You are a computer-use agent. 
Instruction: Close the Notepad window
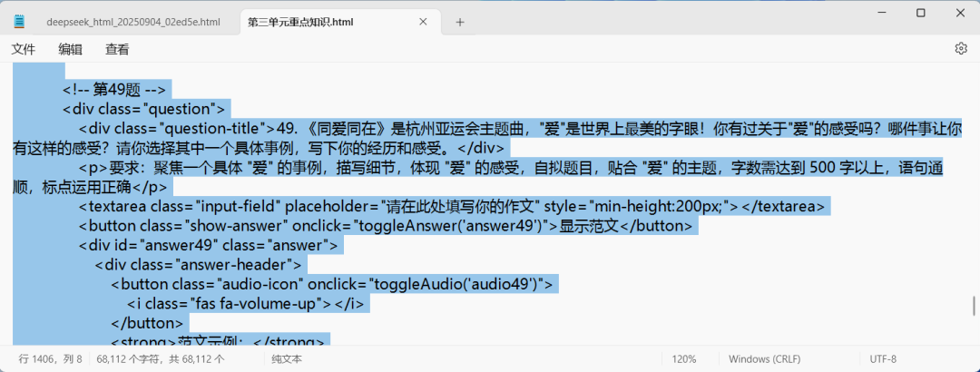962,13
